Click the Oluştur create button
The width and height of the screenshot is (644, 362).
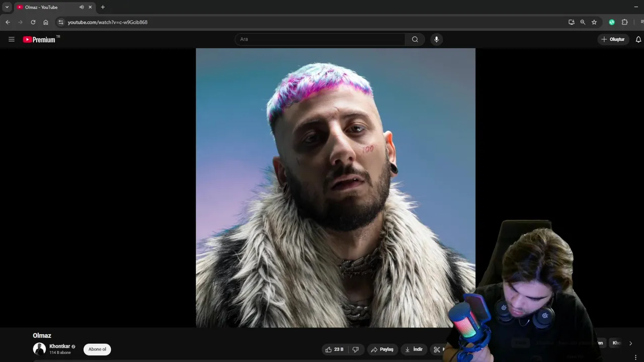pos(613,39)
